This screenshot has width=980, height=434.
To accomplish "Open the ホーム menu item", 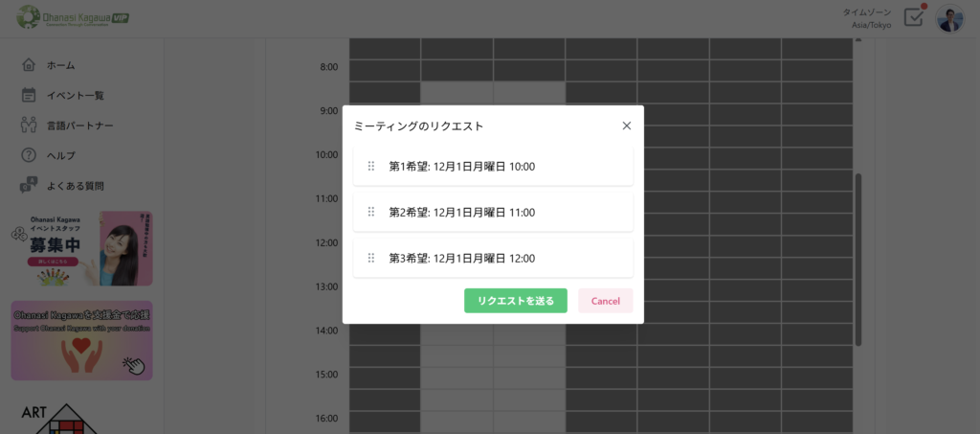I will coord(60,65).
